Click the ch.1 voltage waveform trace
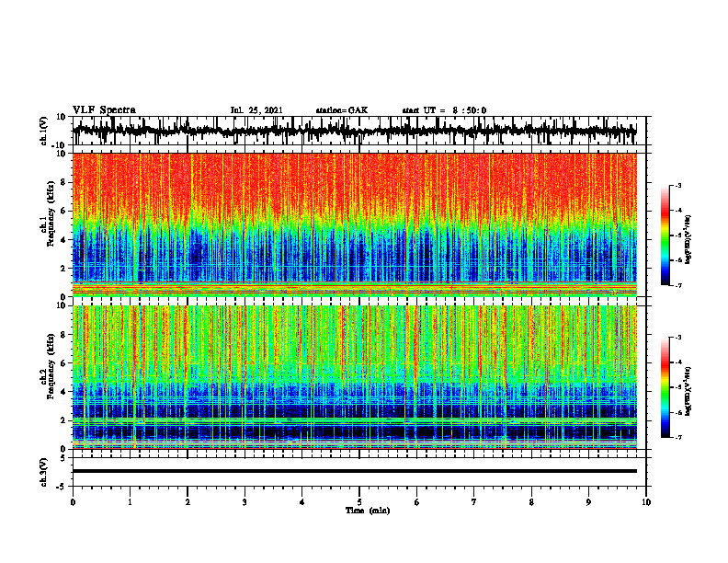Viewport: 728px width, 563px height. click(354, 131)
